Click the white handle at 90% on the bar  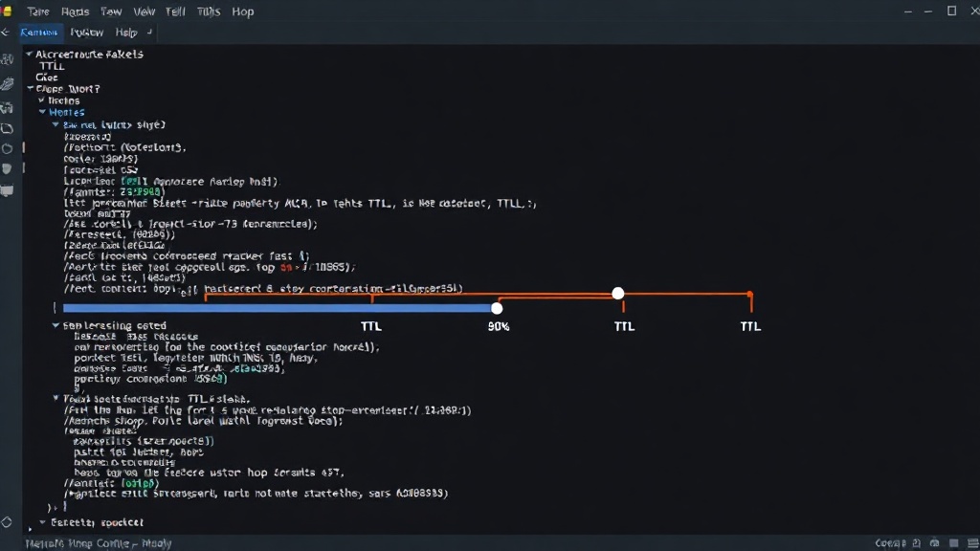[x=497, y=308]
